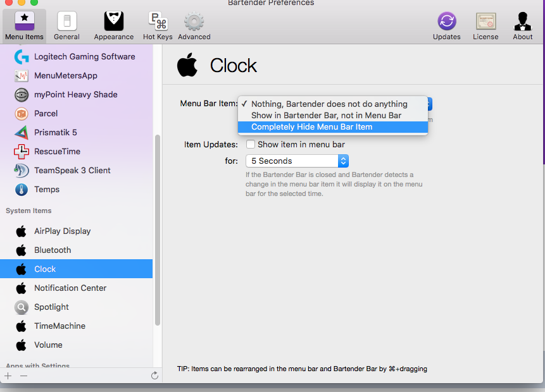Select the Parcel app icon

tap(22, 114)
